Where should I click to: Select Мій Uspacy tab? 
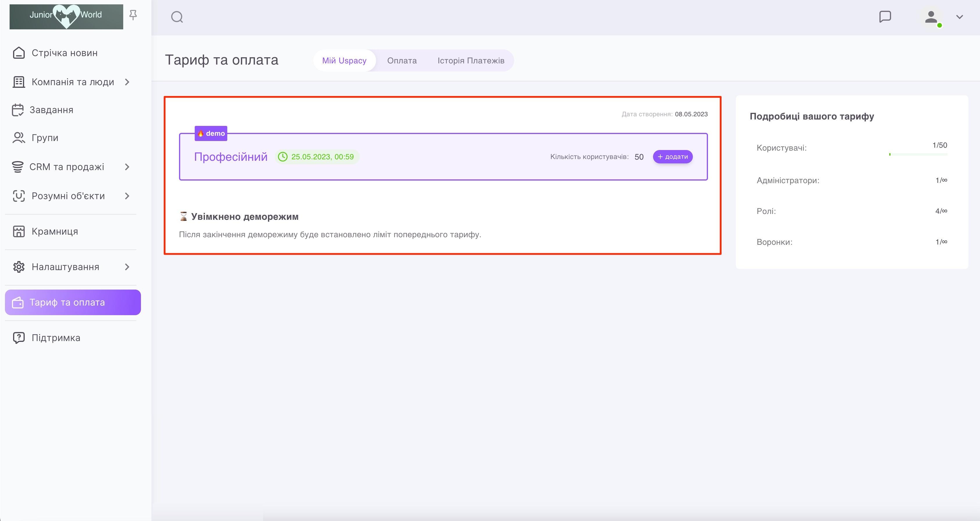pos(344,60)
